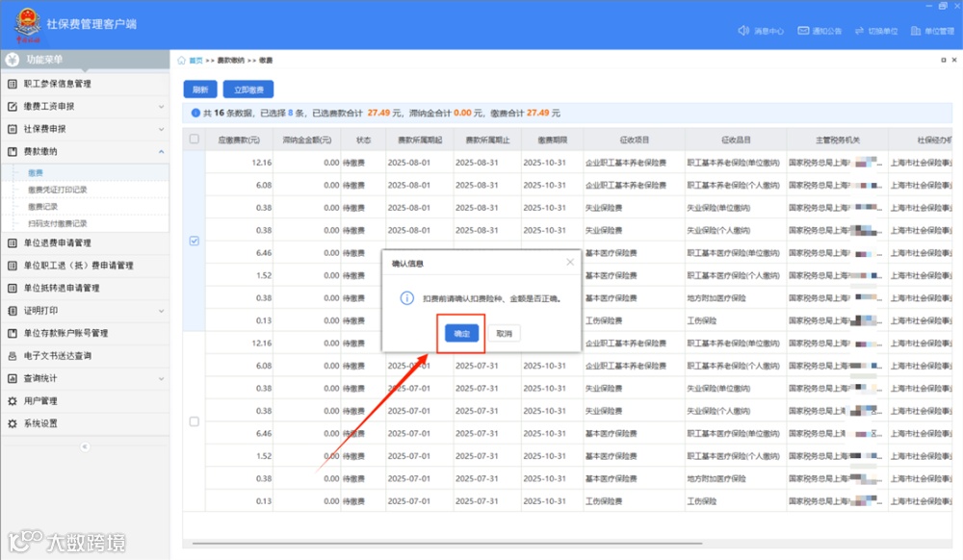Click the 缴费期限 column header
Viewport: 963px width, 560px height.
[552, 140]
